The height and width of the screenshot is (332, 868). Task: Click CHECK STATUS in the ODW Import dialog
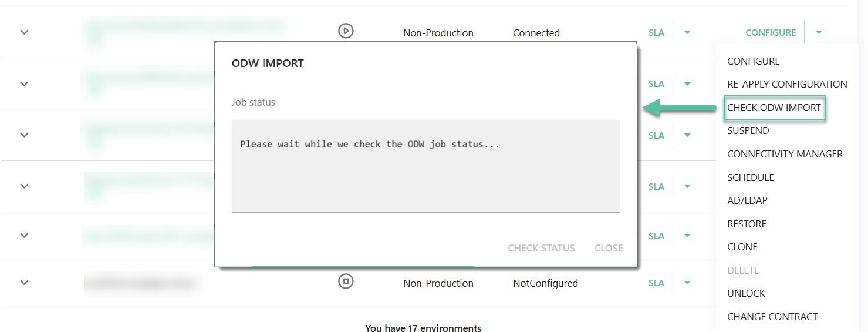pyautogui.click(x=541, y=248)
